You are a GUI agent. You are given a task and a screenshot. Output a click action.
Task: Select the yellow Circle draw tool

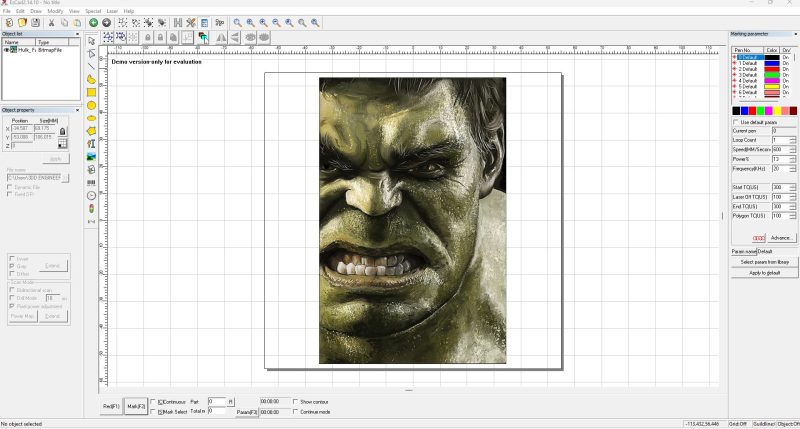point(91,105)
